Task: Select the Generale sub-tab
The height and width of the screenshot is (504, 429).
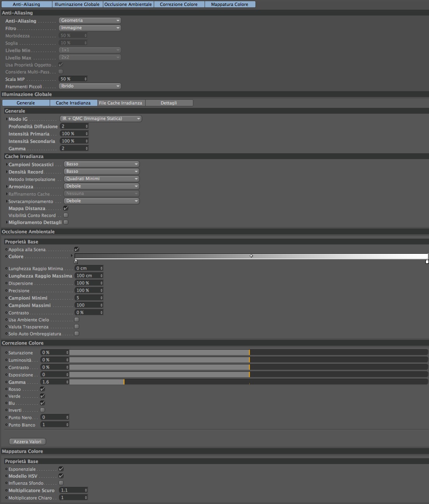Action: coord(26,103)
